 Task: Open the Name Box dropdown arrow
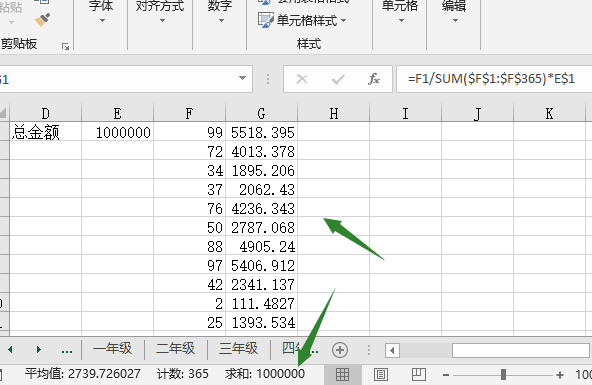click(x=242, y=79)
